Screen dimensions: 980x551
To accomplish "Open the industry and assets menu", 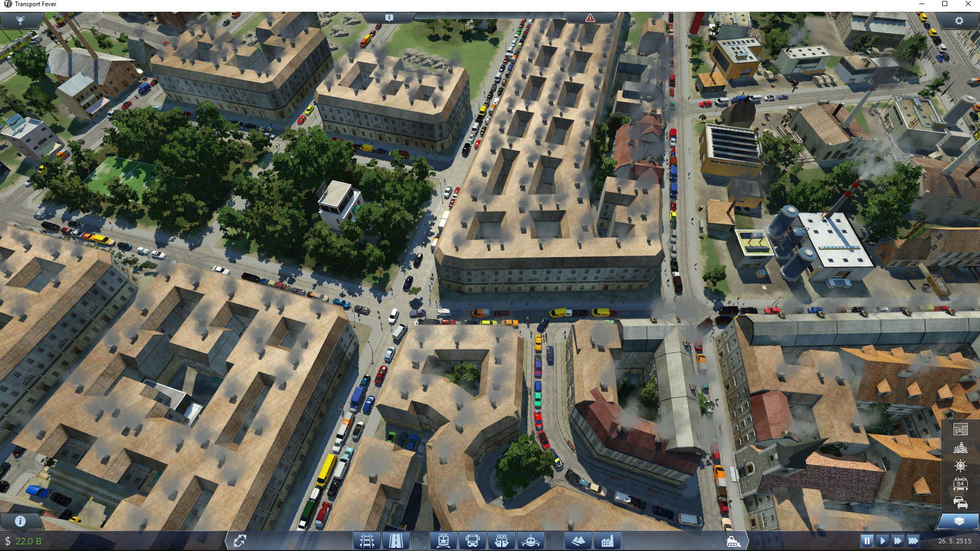I will click(x=607, y=540).
